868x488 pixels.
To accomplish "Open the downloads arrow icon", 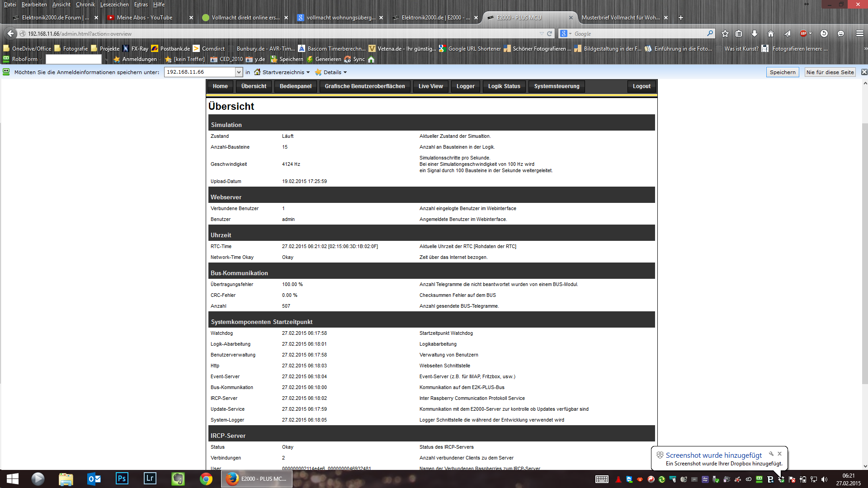I will coord(754,33).
